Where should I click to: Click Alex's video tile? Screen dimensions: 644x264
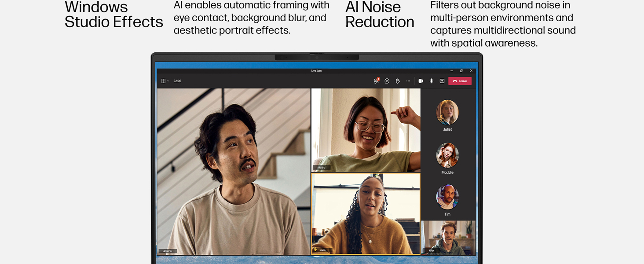(x=448, y=238)
